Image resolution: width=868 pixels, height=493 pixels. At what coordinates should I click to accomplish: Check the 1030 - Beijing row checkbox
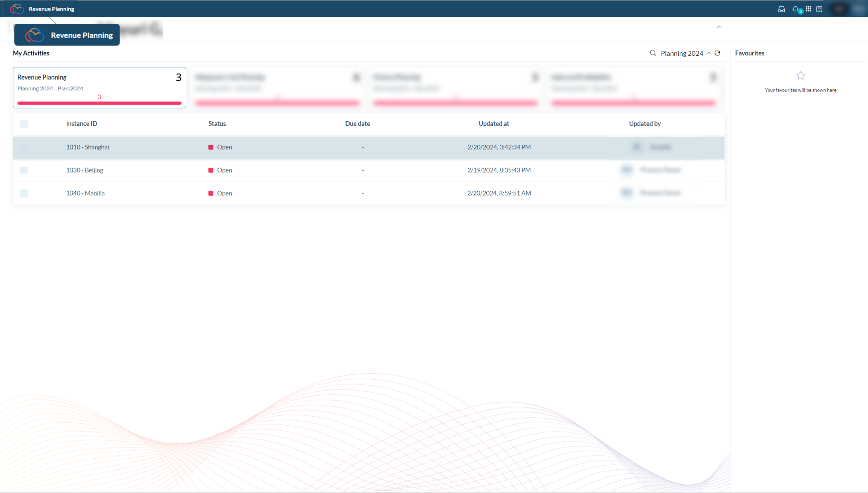24,170
